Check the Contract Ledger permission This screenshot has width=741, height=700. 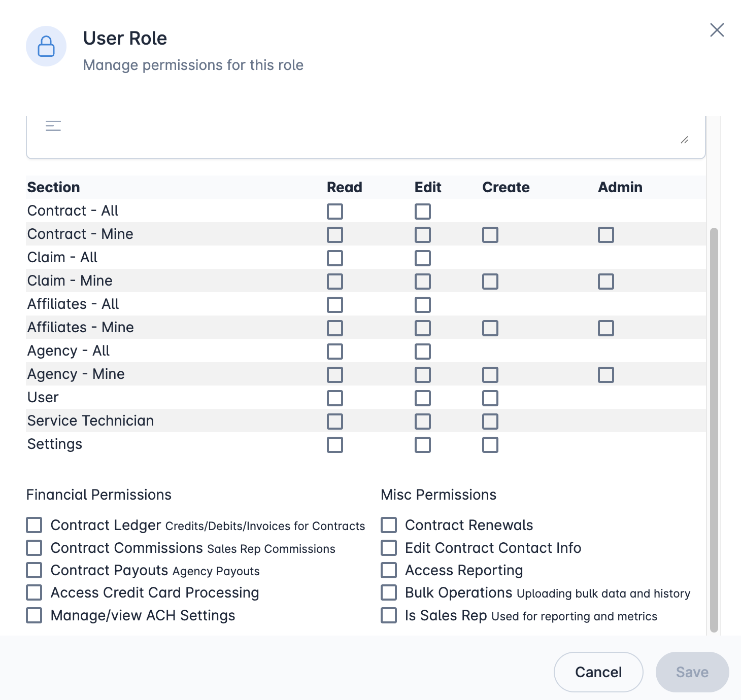click(x=34, y=525)
